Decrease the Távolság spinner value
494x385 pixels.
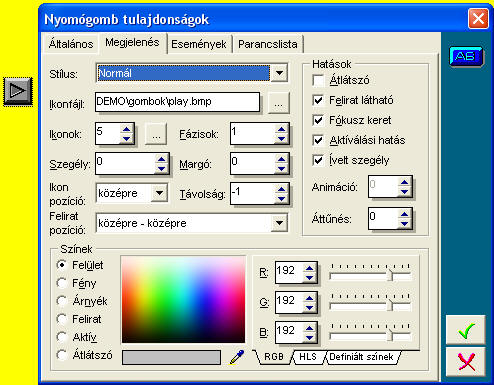[281, 199]
